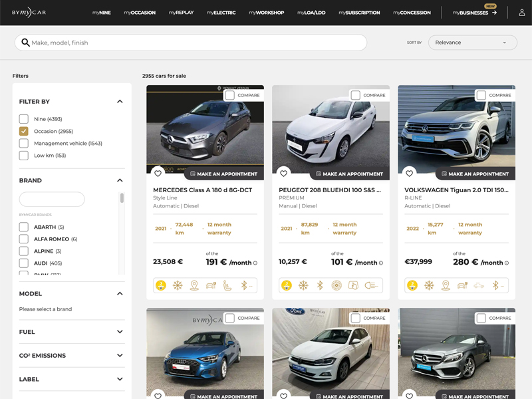Image resolution: width=532 pixels, height=399 pixels.
Task: Collapse the Brand filter section
Action: 120,180
